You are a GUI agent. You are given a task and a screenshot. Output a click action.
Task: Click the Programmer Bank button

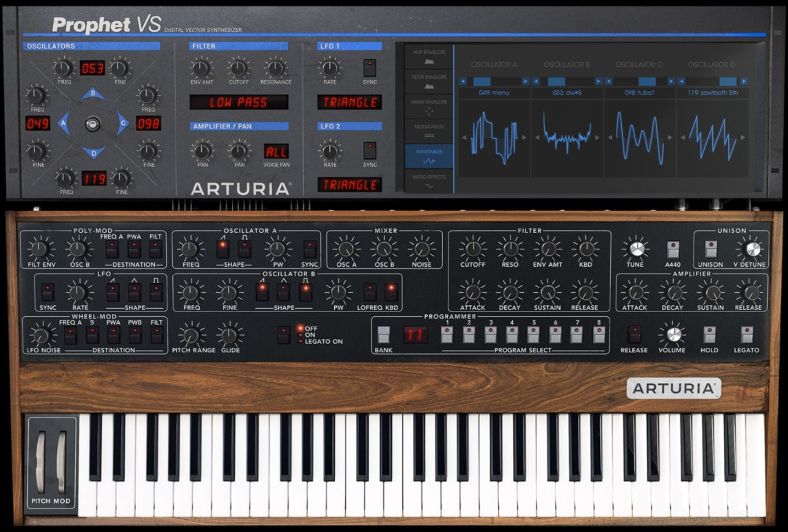coord(383,335)
